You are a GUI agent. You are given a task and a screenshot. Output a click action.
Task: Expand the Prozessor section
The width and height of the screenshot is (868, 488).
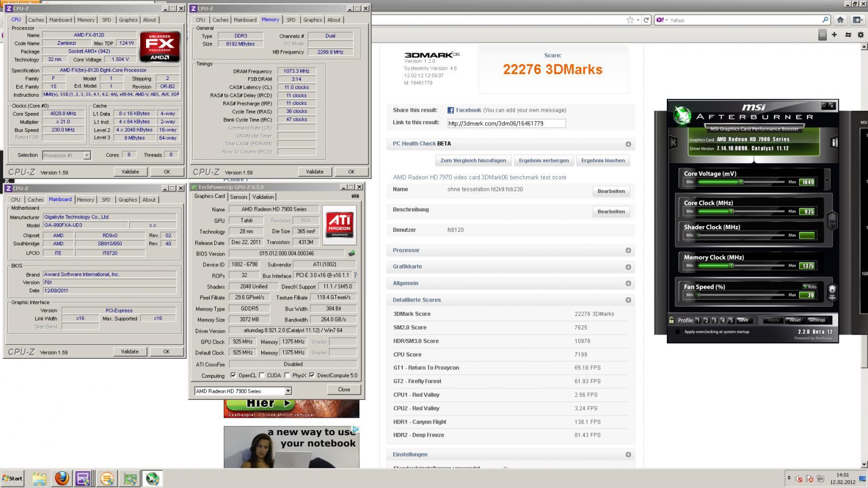click(628, 251)
